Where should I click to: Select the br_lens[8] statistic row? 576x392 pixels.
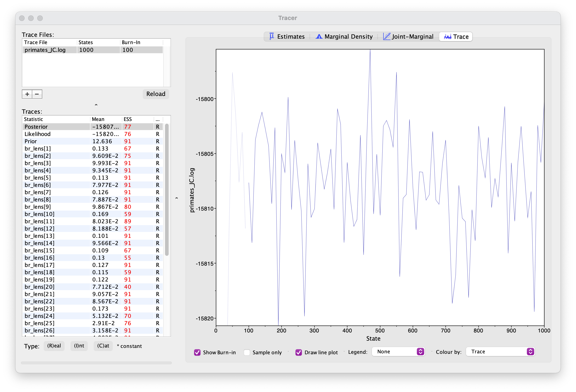click(x=93, y=200)
